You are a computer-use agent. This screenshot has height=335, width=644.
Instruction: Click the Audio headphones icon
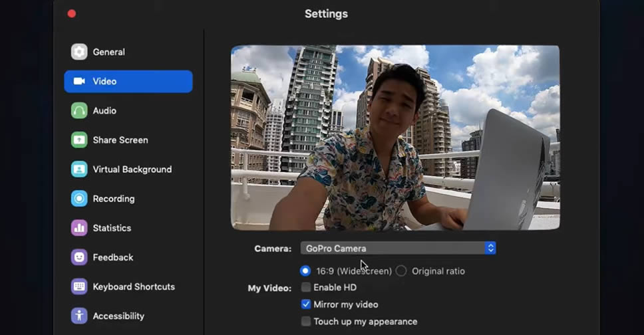79,110
